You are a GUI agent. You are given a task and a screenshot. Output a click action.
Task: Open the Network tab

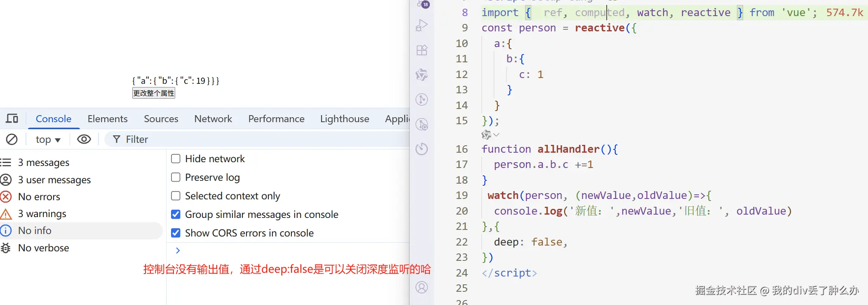point(213,119)
